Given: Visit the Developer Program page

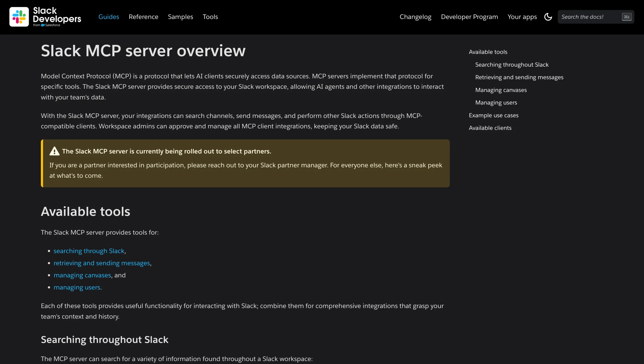Looking at the screenshot, I should pyautogui.click(x=469, y=17).
